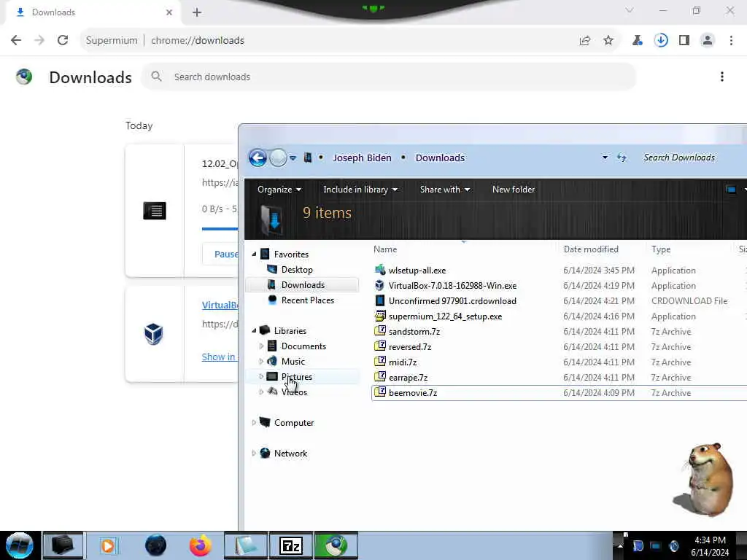Click the browser back arrow

(16, 41)
